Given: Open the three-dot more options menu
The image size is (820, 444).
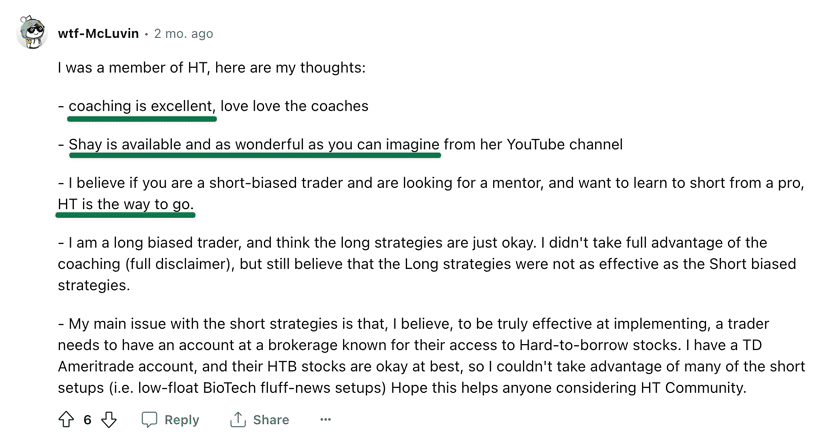Looking at the screenshot, I should [x=325, y=420].
